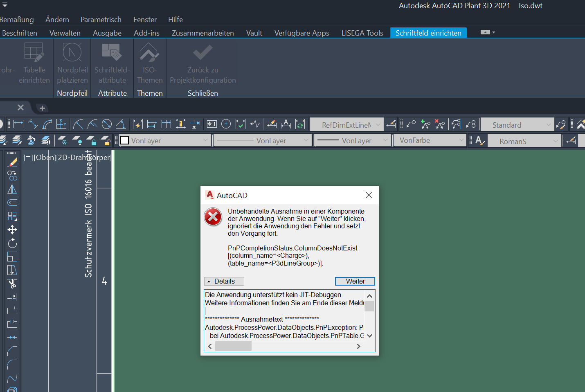Select the Ordinate dimension tool

(x=61, y=124)
